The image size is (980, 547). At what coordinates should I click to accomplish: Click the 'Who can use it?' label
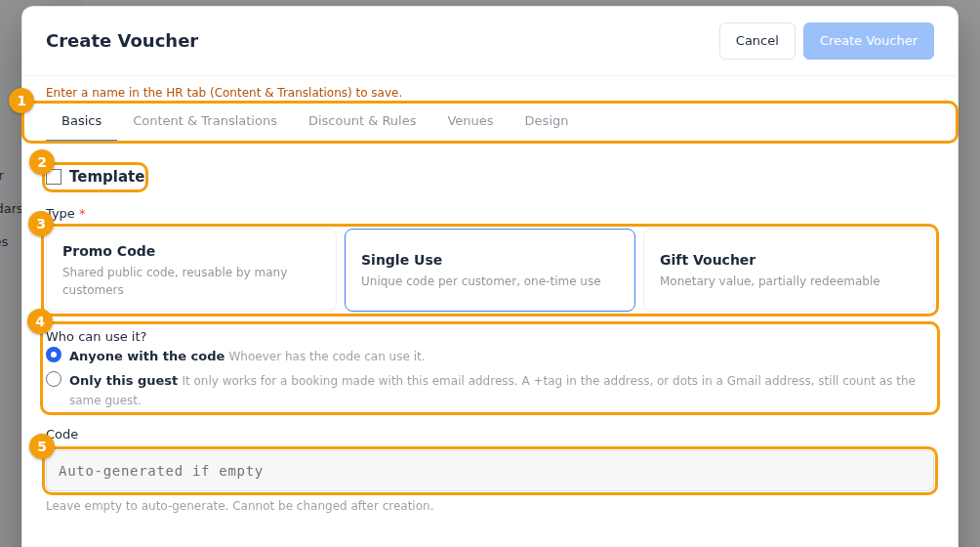(x=97, y=336)
